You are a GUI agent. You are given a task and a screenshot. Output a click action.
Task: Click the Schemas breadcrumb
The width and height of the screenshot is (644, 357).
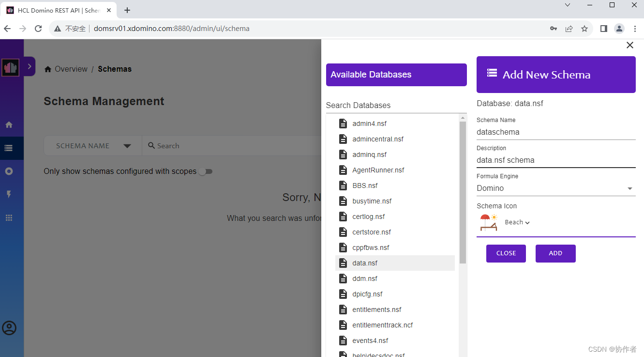click(115, 69)
